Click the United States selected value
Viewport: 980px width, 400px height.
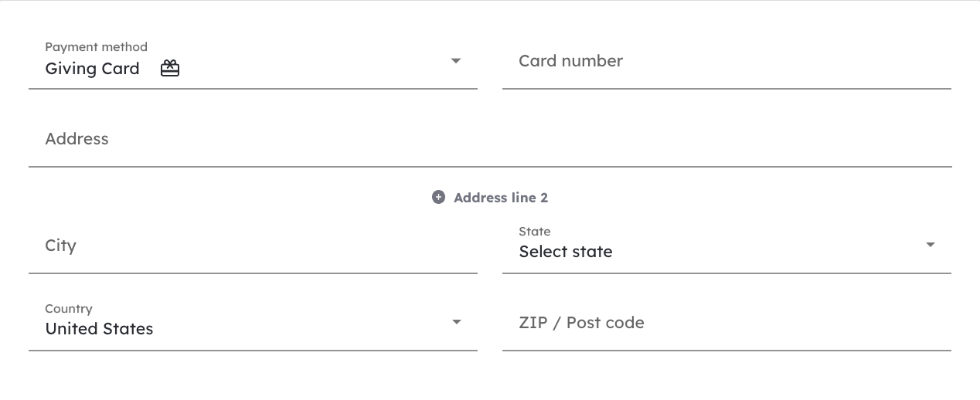100,329
